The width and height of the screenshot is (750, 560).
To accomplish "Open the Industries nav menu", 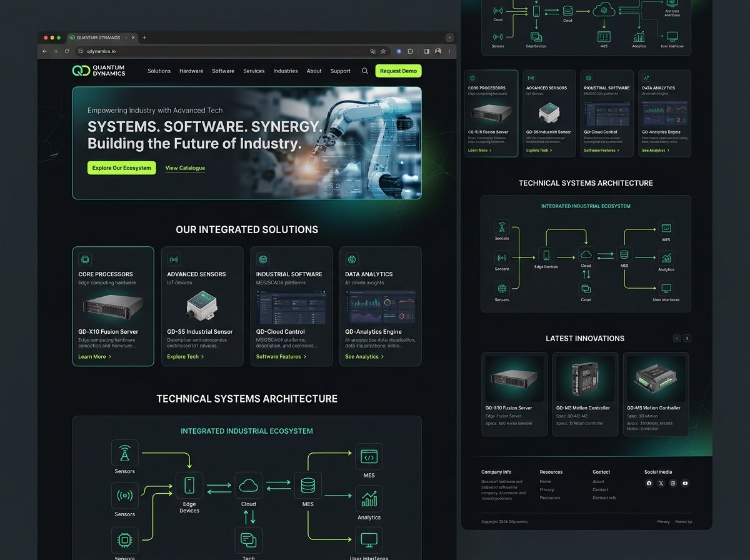I will pyautogui.click(x=286, y=71).
